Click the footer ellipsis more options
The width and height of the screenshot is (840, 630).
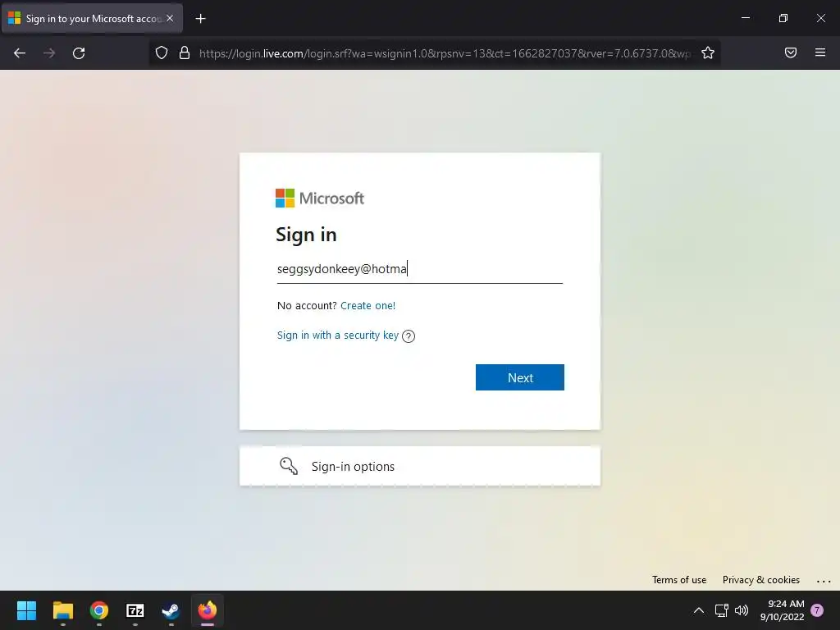824,581
